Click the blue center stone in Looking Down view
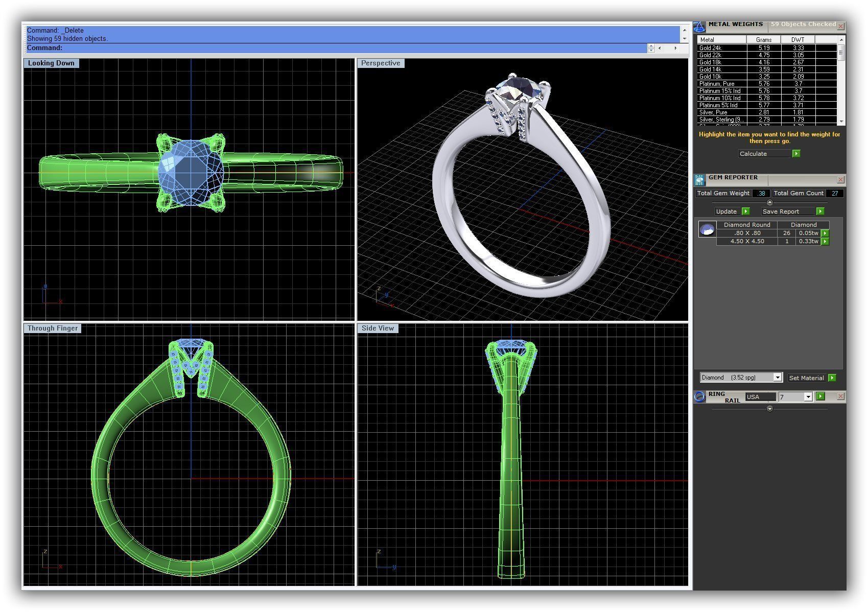This screenshot has width=868, height=612. 191,173
